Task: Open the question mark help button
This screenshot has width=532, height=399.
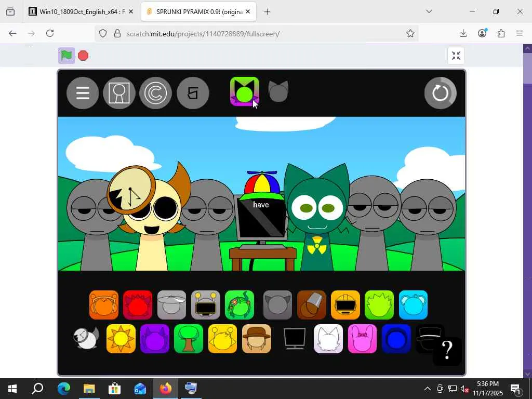Action: [x=447, y=351]
